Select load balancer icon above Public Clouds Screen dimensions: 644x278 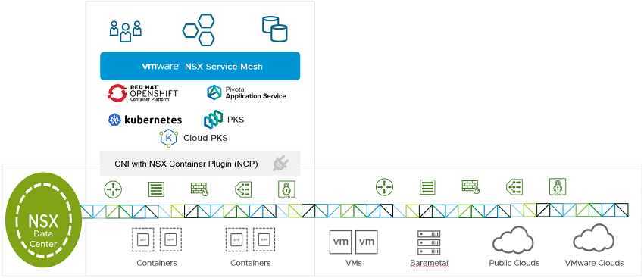(514, 187)
